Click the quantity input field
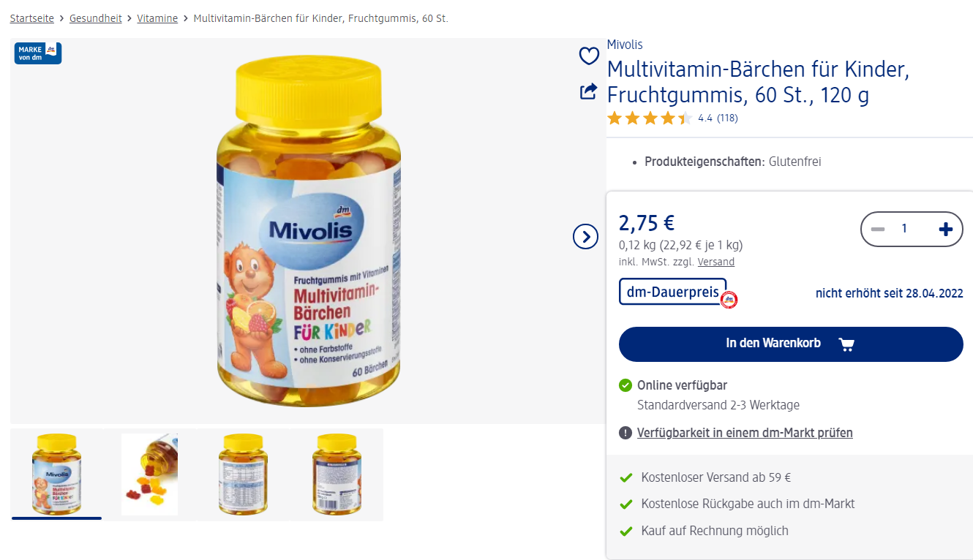Image resolution: width=973 pixels, height=560 pixels. click(904, 229)
